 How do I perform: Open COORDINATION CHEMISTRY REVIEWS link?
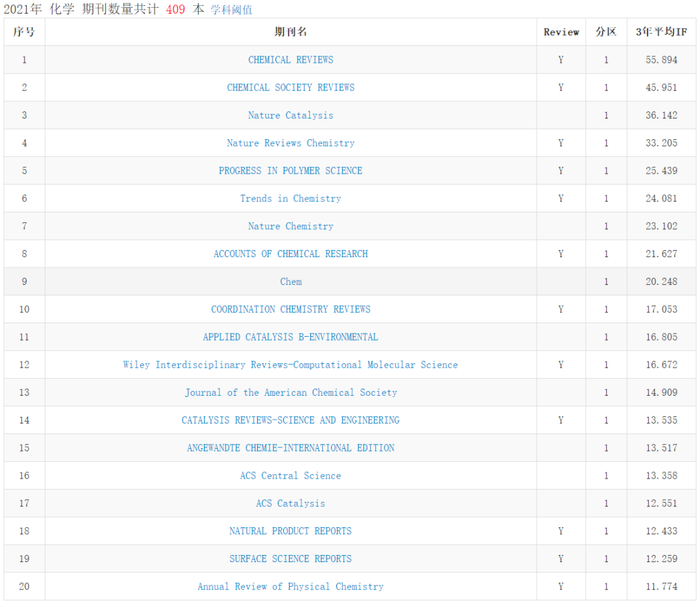(x=290, y=309)
